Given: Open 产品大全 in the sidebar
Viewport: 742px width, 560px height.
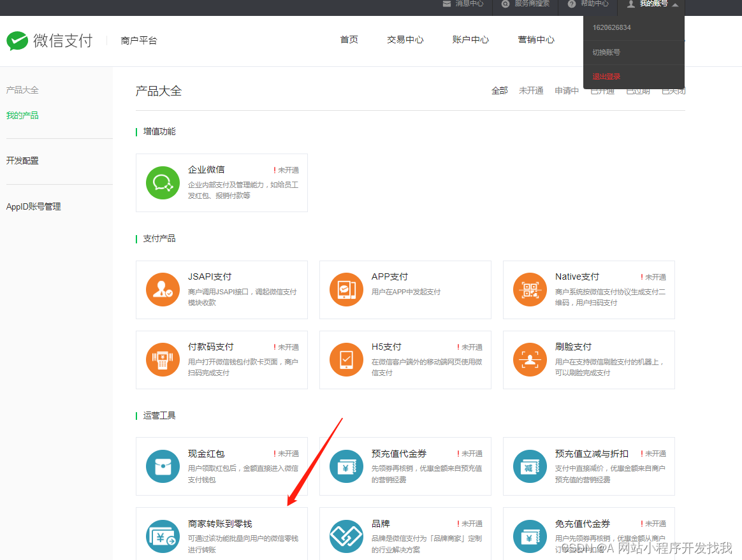Looking at the screenshot, I should [22, 90].
